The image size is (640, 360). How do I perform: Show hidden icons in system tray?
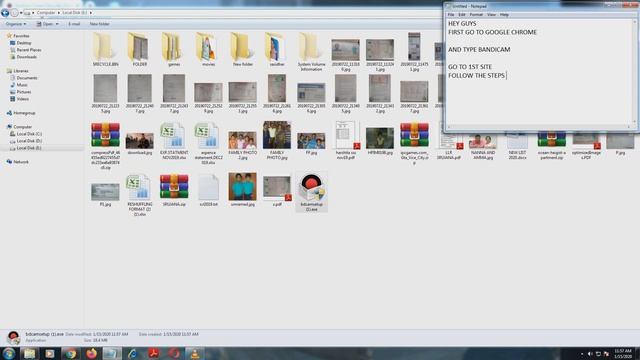point(582,354)
